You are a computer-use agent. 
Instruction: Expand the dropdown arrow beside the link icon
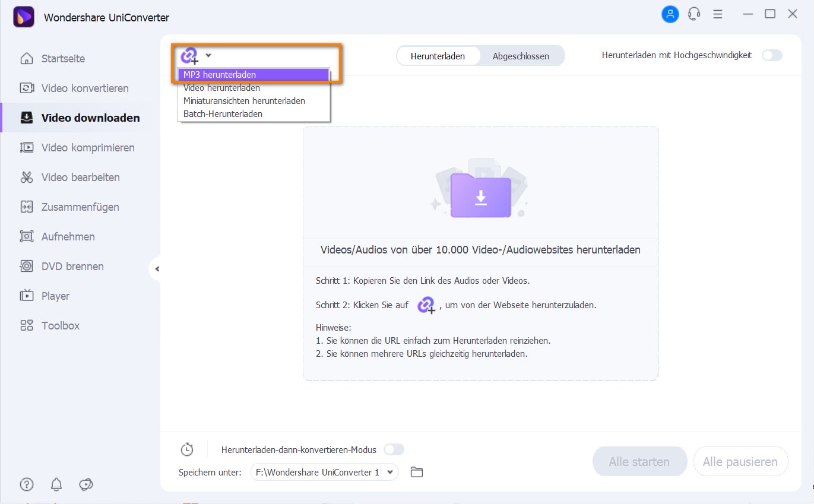point(208,55)
